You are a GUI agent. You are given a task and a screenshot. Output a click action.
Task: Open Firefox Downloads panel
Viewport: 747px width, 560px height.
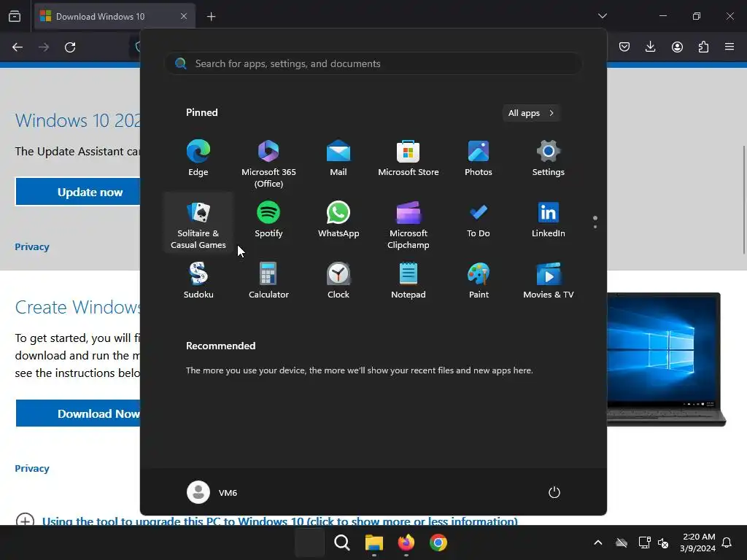point(650,47)
